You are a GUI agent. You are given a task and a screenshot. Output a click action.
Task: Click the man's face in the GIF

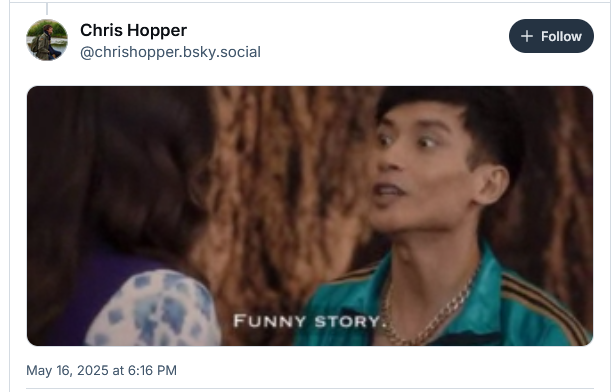(x=423, y=168)
